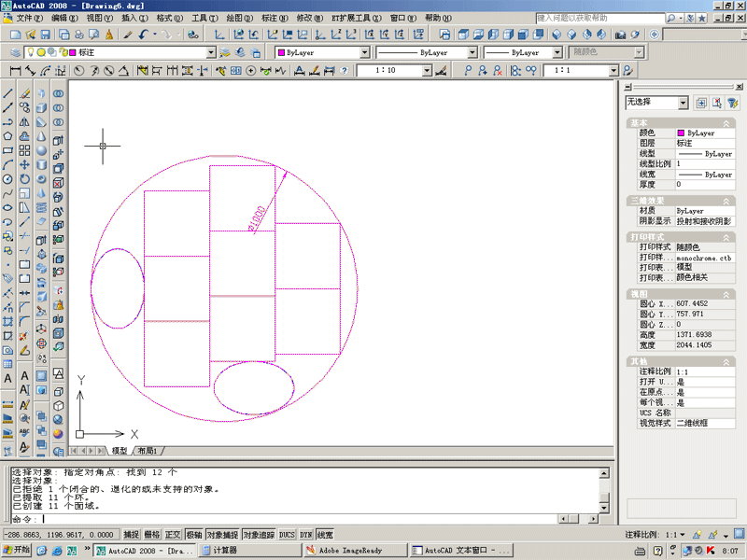Click the New drawing icon
The width and height of the screenshot is (747, 560).
15,35
